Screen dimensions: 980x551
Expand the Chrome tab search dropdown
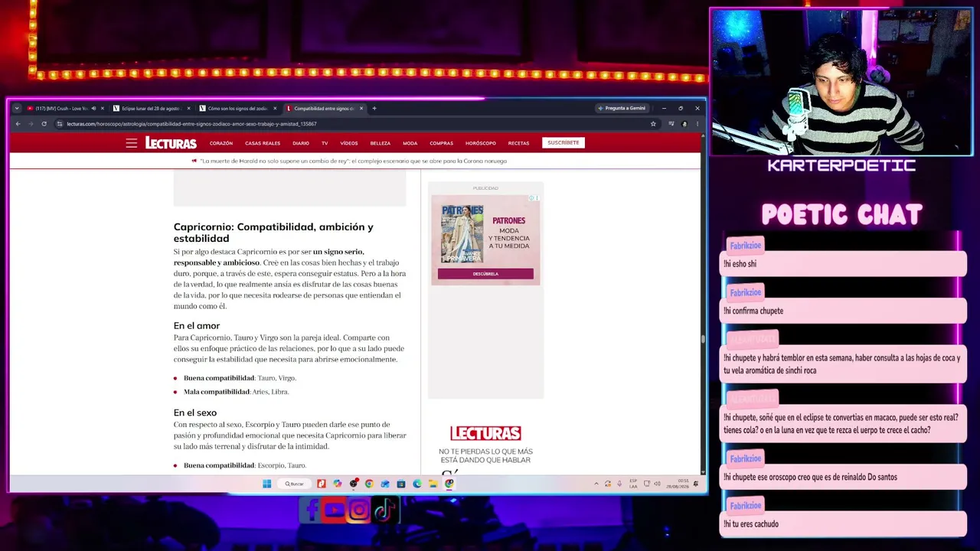(17, 109)
